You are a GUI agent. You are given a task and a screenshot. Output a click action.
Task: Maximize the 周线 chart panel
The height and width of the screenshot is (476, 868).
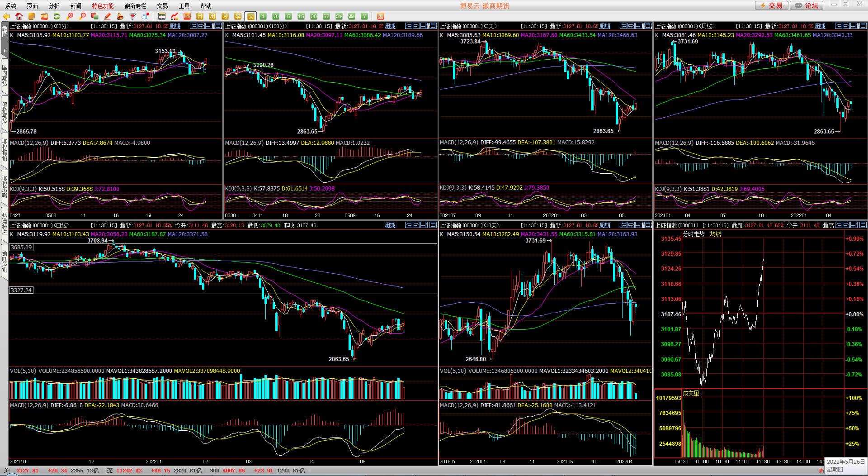click(863, 26)
